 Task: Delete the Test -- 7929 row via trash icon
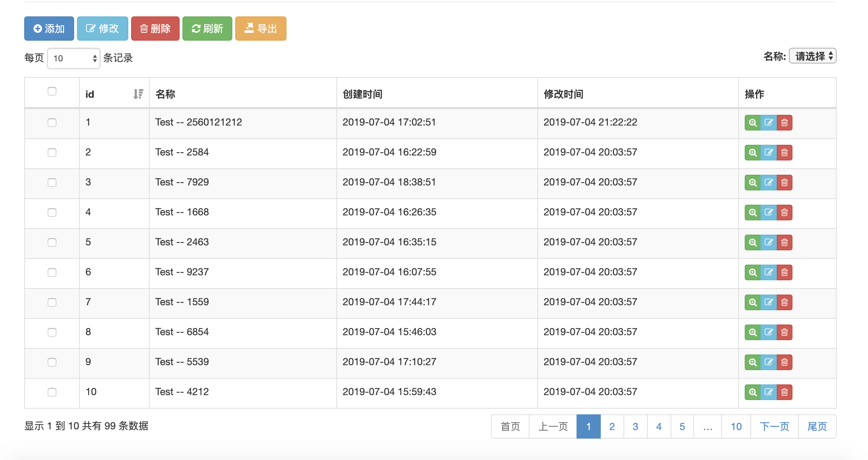(785, 183)
